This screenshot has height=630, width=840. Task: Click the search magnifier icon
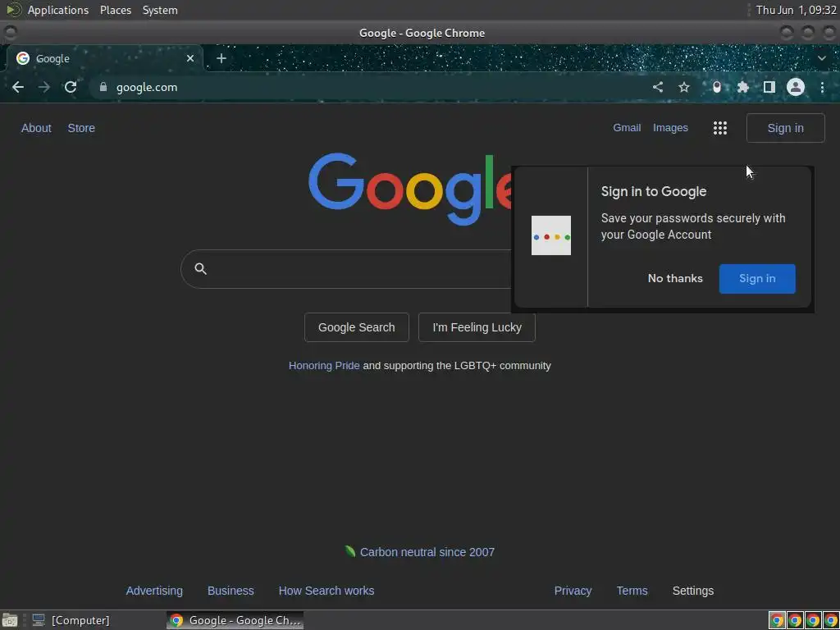[x=200, y=268]
